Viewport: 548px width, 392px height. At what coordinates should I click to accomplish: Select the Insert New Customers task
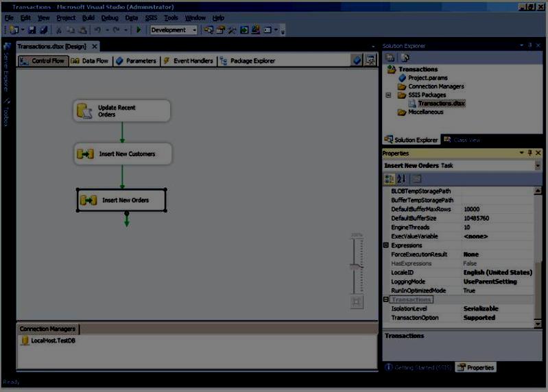pos(123,154)
